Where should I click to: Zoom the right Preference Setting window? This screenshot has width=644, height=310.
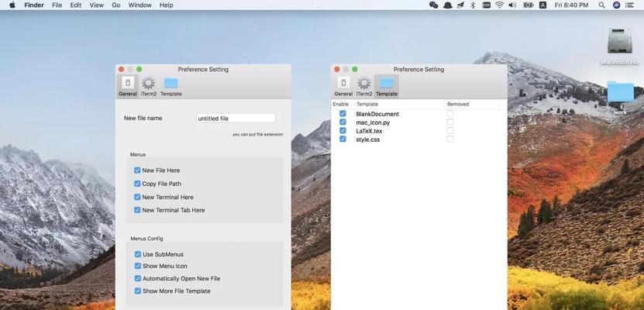(x=355, y=69)
